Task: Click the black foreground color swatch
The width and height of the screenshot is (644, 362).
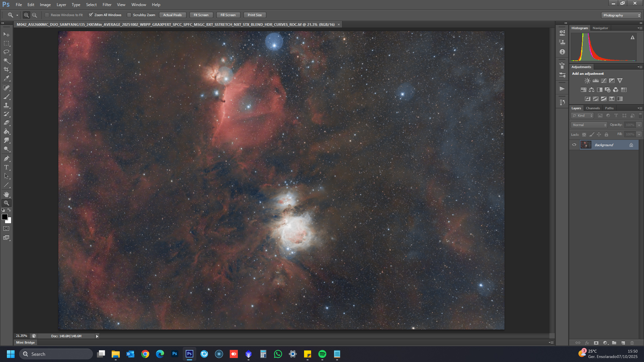Action: click(x=5, y=217)
